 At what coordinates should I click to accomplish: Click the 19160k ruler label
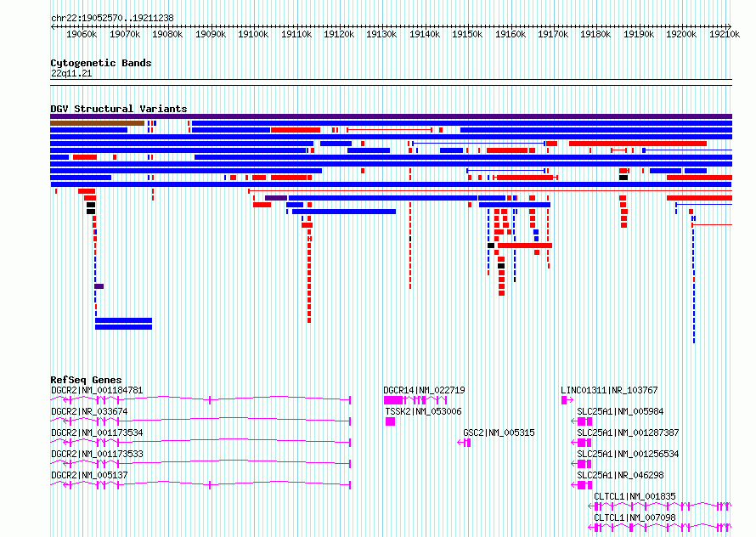click(511, 34)
